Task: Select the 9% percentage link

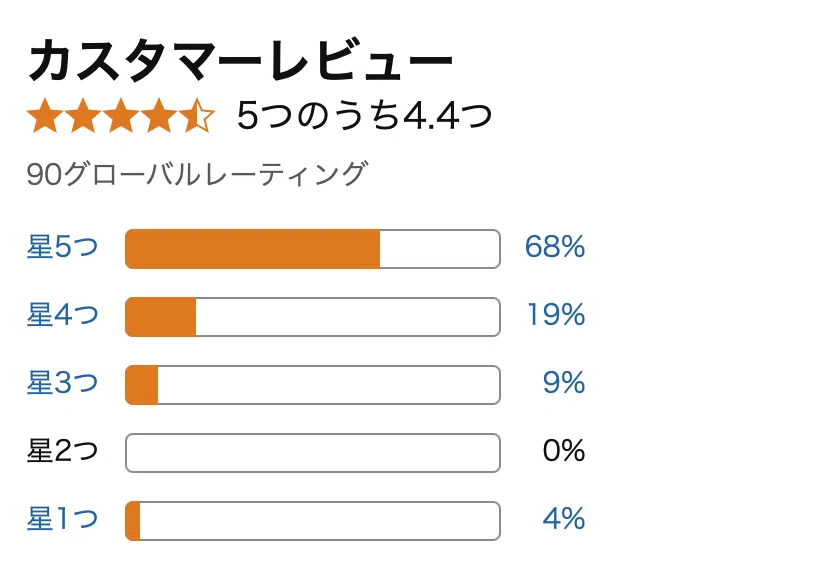Action: point(564,383)
